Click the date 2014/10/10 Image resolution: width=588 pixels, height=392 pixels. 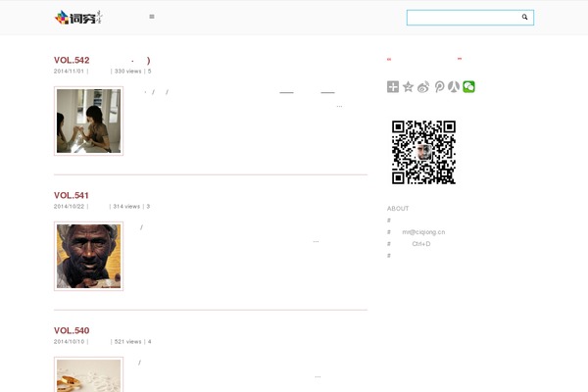click(x=69, y=342)
